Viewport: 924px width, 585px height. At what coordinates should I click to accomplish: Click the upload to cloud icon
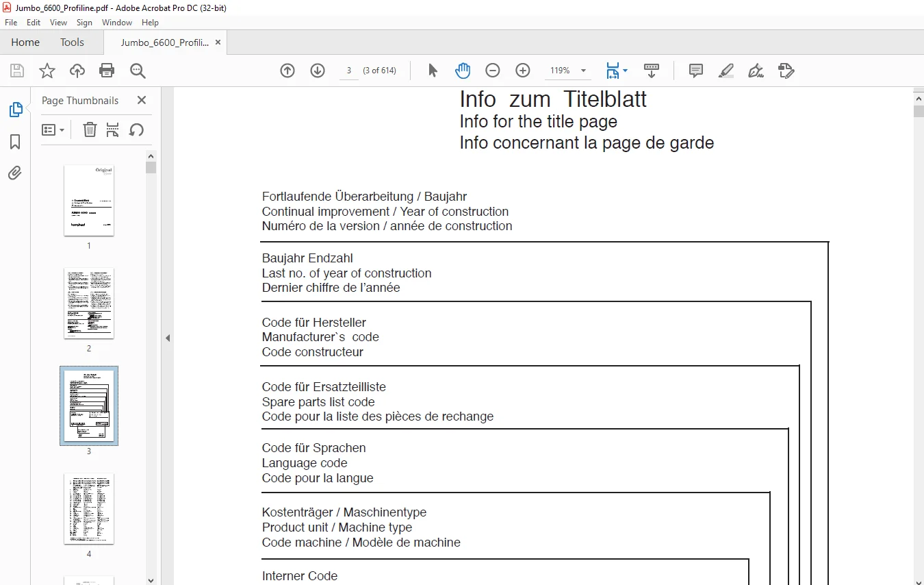(77, 71)
